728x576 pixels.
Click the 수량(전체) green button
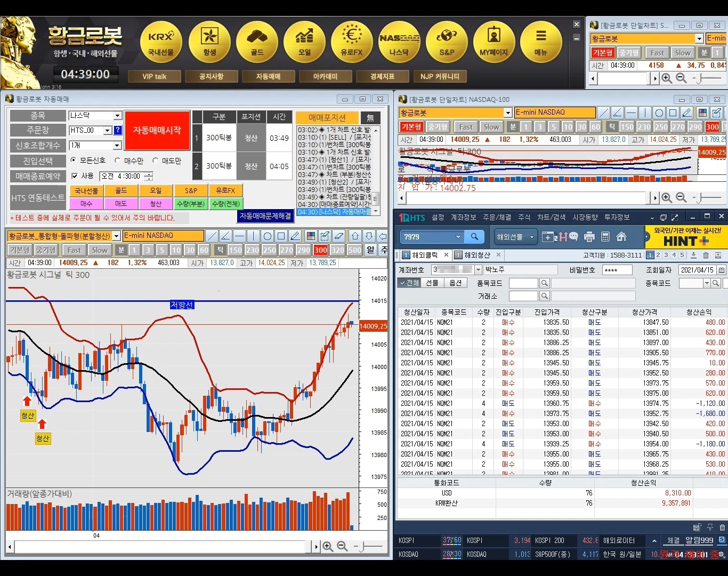click(x=225, y=204)
